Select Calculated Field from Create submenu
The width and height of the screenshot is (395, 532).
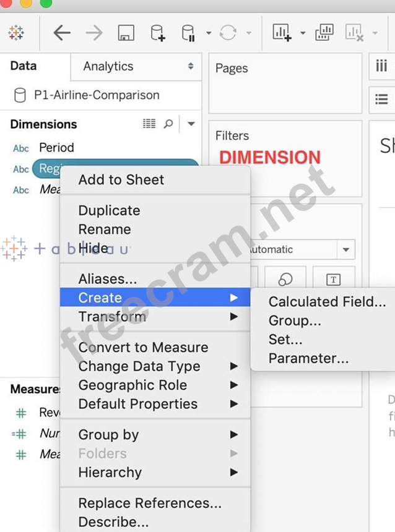(327, 302)
